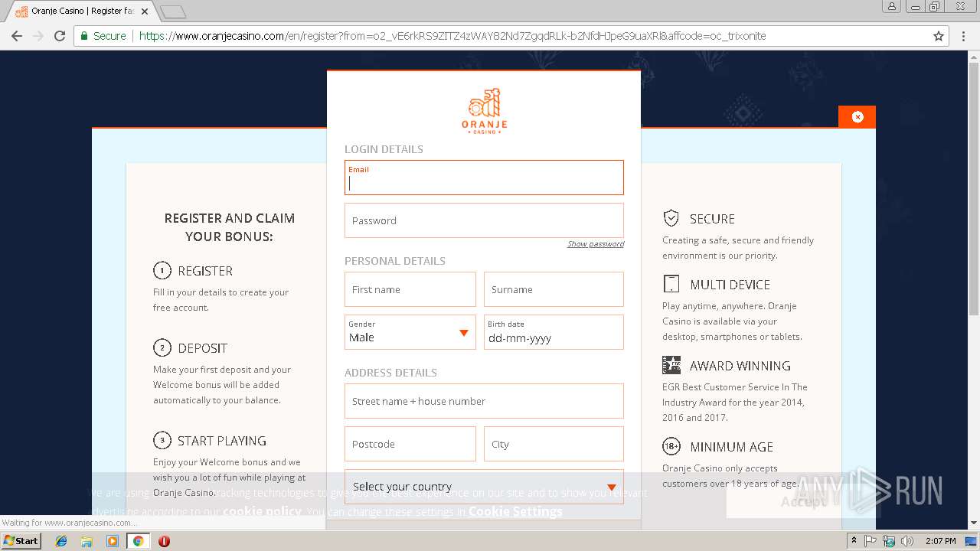The height and width of the screenshot is (551, 980).
Task: Switch to Chrome in the taskbar
Action: pos(139,541)
